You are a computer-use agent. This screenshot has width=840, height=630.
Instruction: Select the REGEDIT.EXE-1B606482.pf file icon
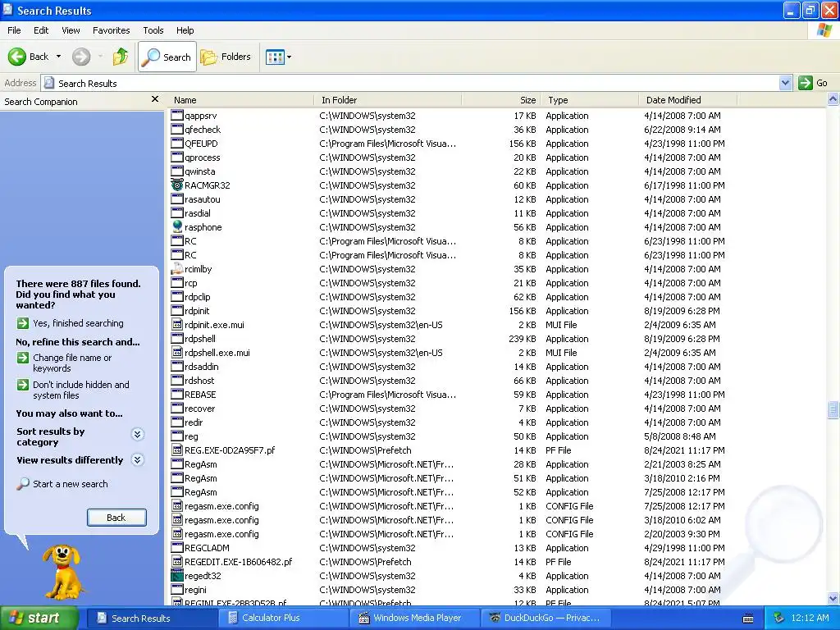[x=177, y=561]
